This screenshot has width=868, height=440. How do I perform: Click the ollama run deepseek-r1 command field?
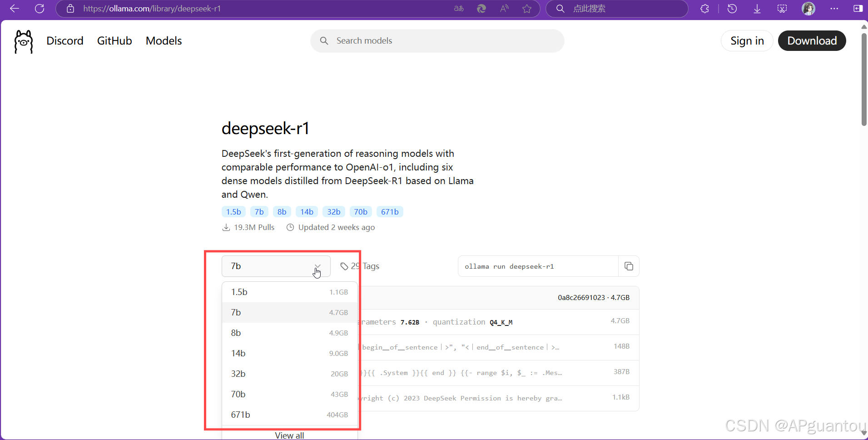[x=538, y=266]
